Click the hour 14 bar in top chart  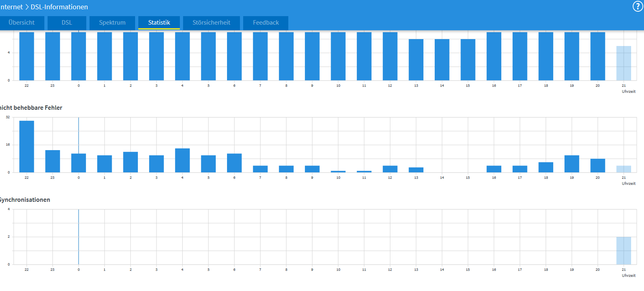click(x=442, y=60)
